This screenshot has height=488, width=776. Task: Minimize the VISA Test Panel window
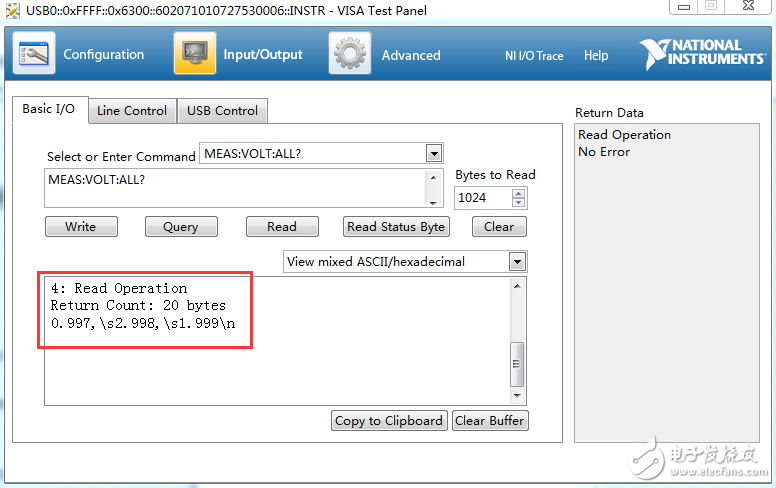684,6
